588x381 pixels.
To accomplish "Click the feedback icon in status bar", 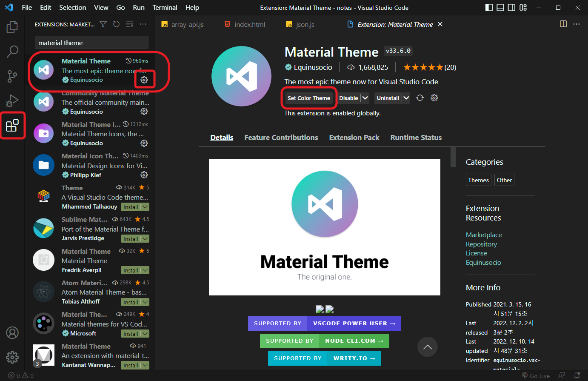I will coord(562,375).
